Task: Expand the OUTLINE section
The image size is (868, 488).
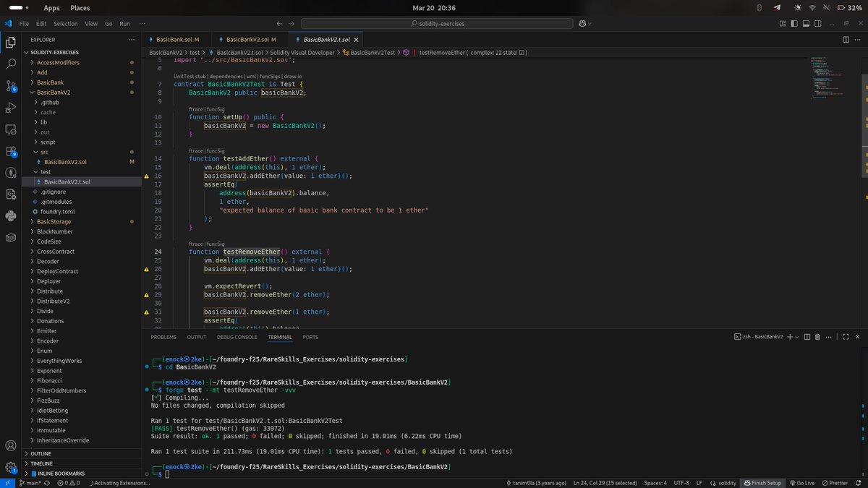Action: 82,453
